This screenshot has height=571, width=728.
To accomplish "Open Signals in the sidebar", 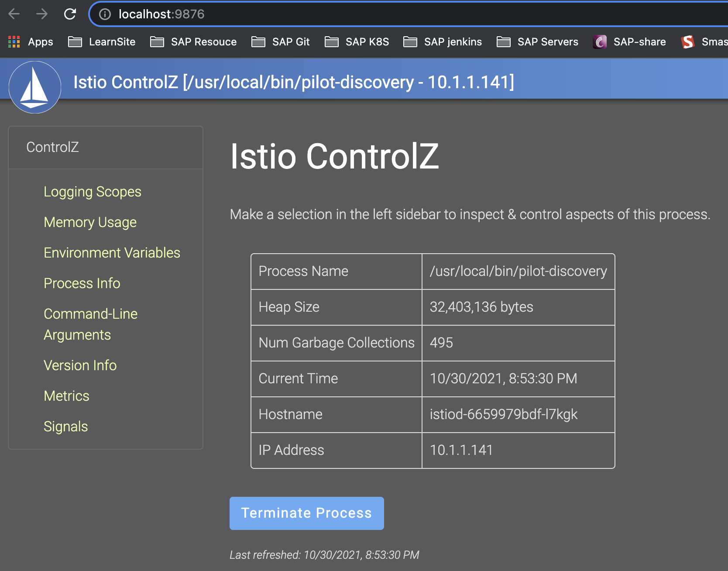I will [66, 427].
